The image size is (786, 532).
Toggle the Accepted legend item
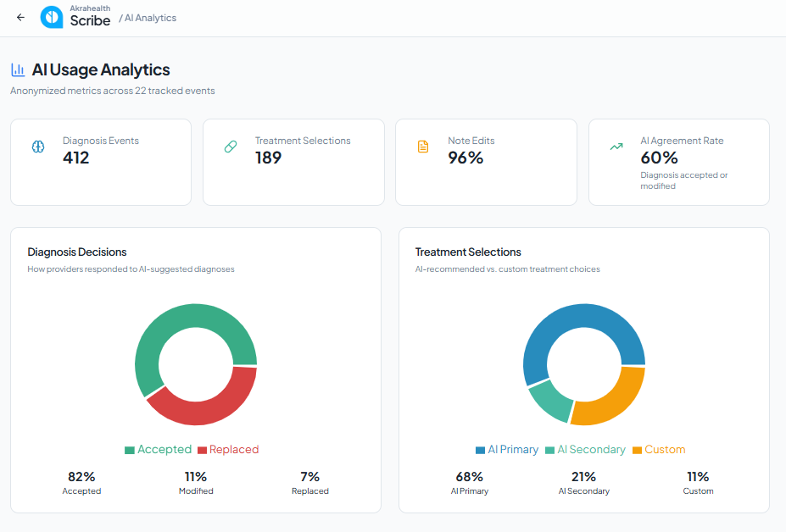(x=158, y=449)
